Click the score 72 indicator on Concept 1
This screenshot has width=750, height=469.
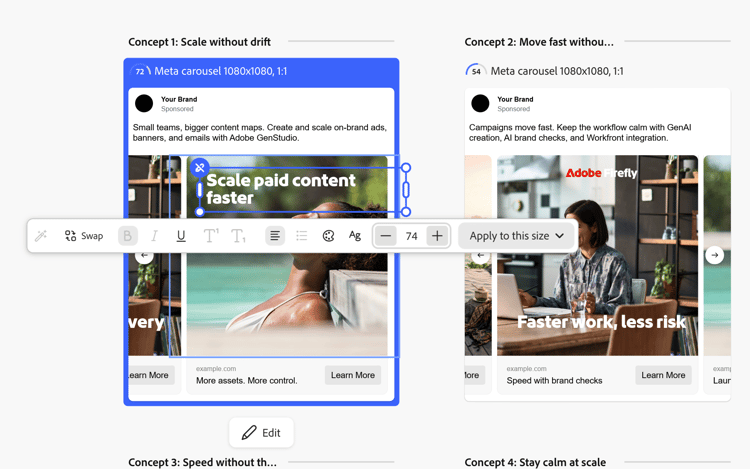pyautogui.click(x=140, y=71)
